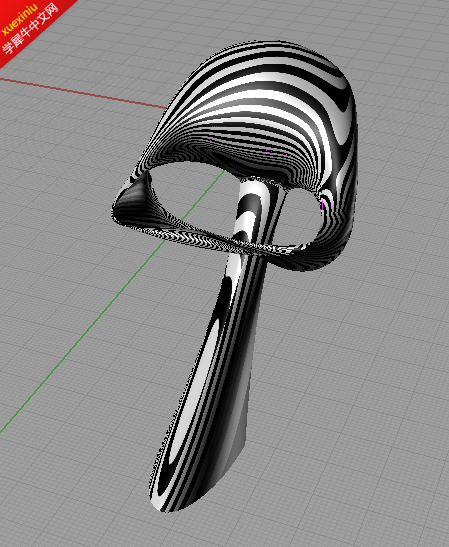The image size is (449, 547).
Task: Click the magenta speck on the right inner edge
Action: click(x=322, y=203)
